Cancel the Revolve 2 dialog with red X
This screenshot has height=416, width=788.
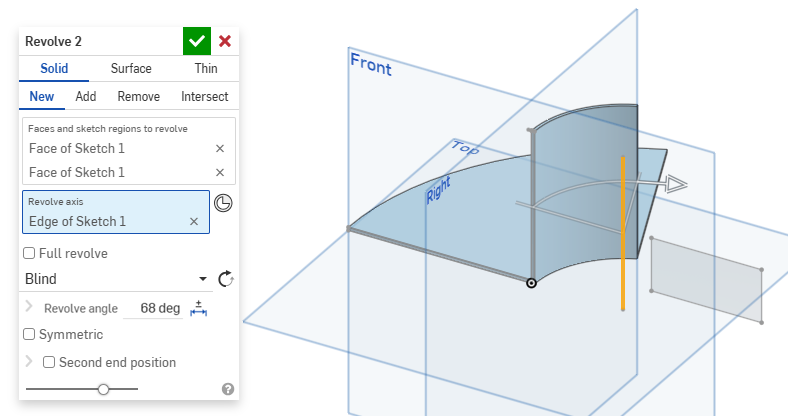pos(225,41)
